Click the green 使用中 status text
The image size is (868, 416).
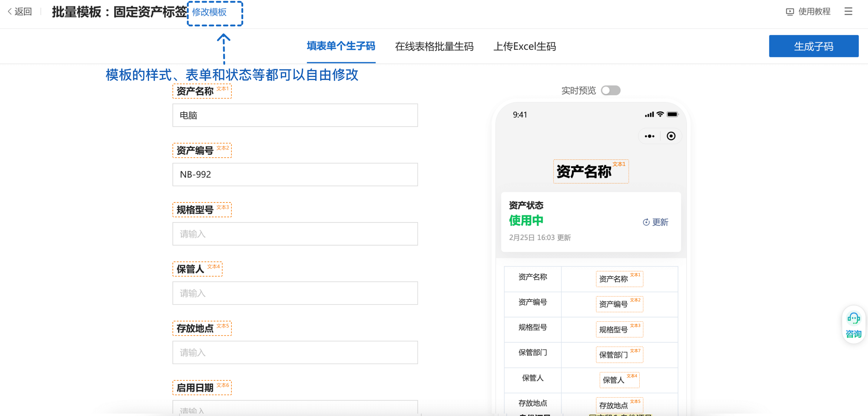point(526,221)
